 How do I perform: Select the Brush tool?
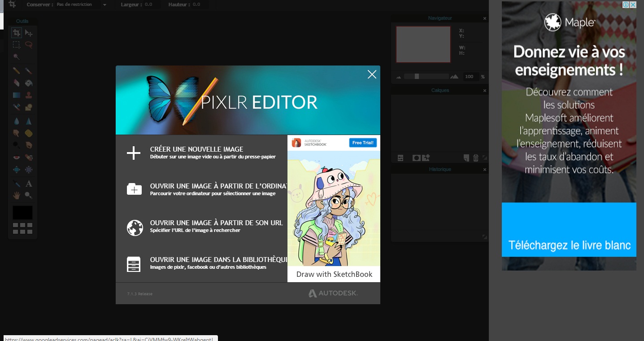click(29, 71)
